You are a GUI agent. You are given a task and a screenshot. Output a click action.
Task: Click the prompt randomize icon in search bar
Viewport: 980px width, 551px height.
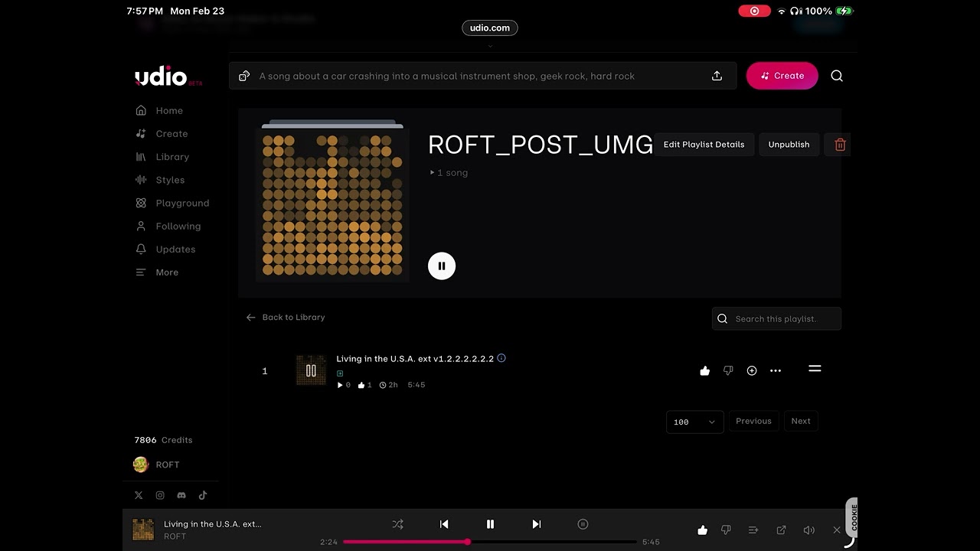coord(244,76)
